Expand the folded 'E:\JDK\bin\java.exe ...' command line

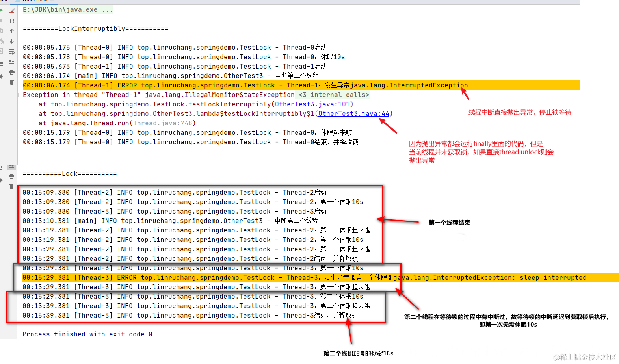pos(68,10)
